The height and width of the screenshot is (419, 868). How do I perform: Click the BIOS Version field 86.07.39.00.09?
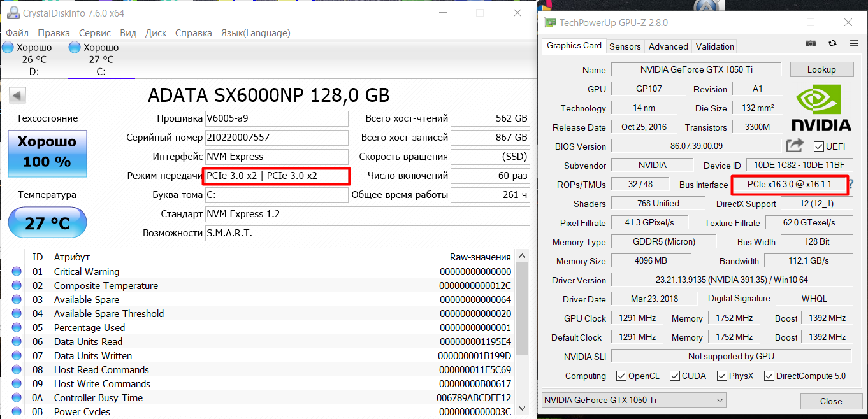point(696,146)
